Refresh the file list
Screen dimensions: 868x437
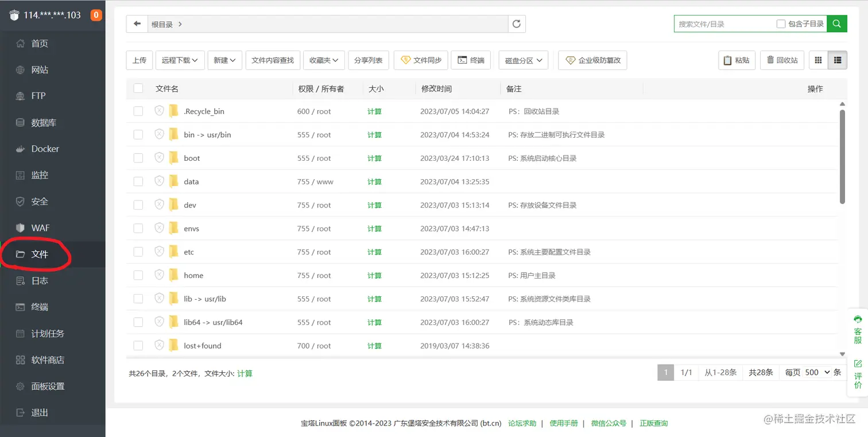click(517, 24)
